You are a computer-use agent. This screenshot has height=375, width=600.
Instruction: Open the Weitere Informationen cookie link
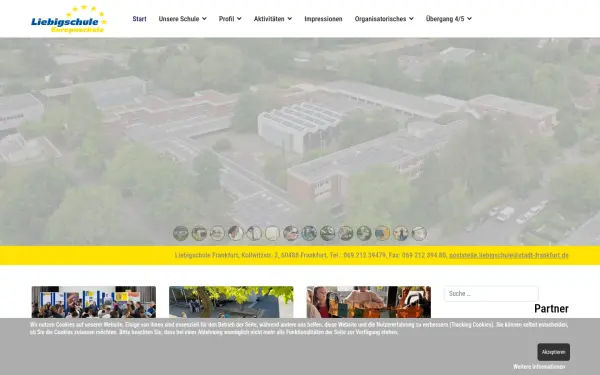pos(539,367)
